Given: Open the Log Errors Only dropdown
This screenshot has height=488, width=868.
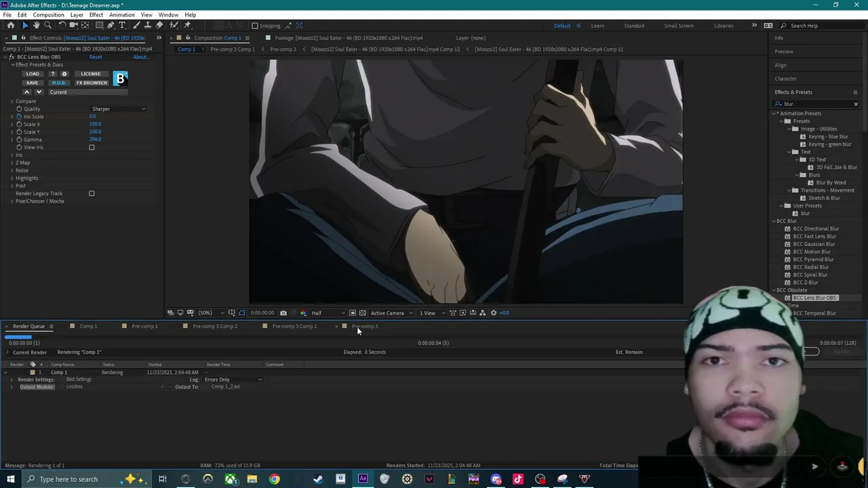Looking at the screenshot, I should (233, 380).
